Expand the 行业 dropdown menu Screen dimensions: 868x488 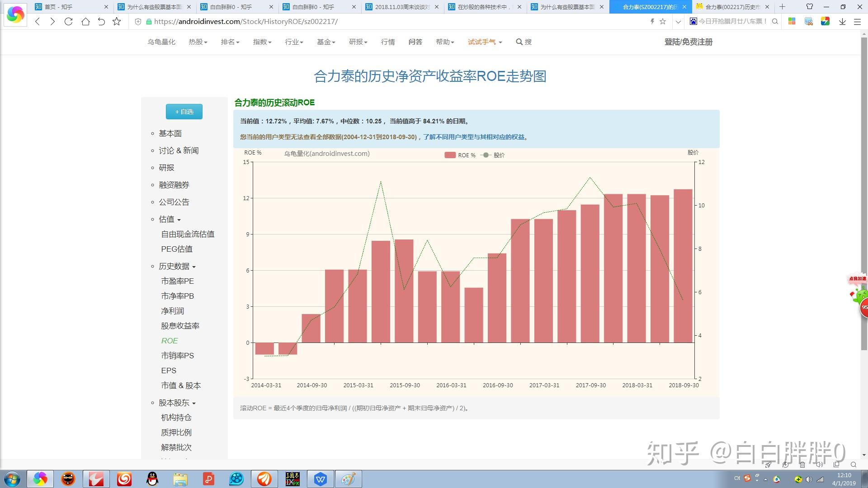tap(294, 42)
